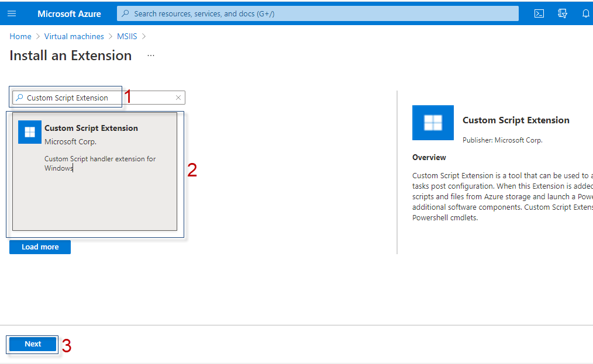Click the Custom Script Extension search input

(x=99, y=98)
